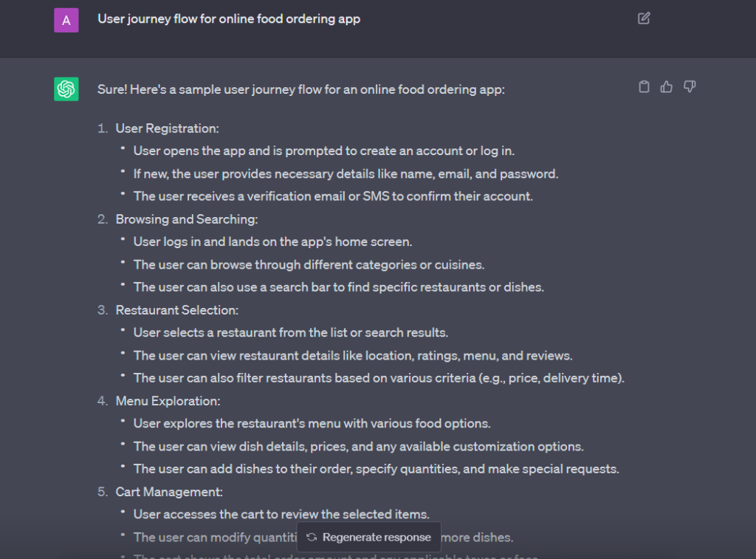Click the "Menu Exploration:" heading
The height and width of the screenshot is (559, 756).
pyautogui.click(x=168, y=401)
